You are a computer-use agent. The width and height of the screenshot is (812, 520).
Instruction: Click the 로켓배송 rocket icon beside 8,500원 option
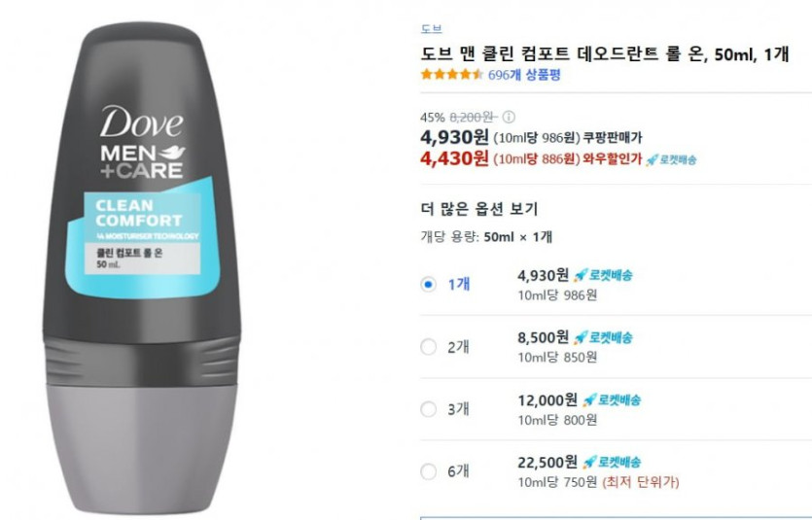coord(581,338)
